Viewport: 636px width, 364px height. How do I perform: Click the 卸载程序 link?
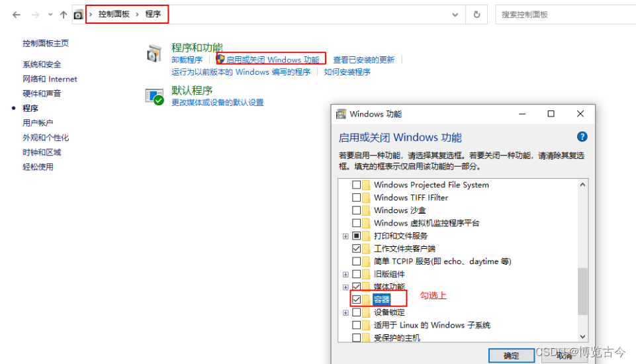187,60
